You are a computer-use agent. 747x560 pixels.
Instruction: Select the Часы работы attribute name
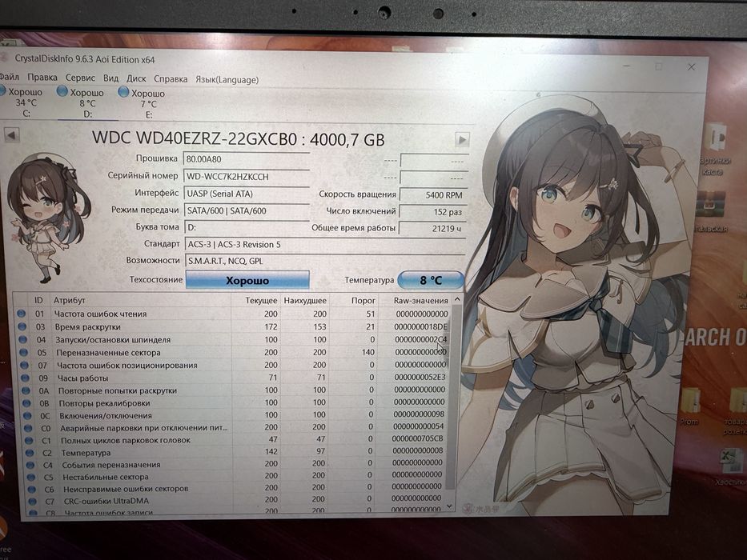pyautogui.click(x=83, y=378)
